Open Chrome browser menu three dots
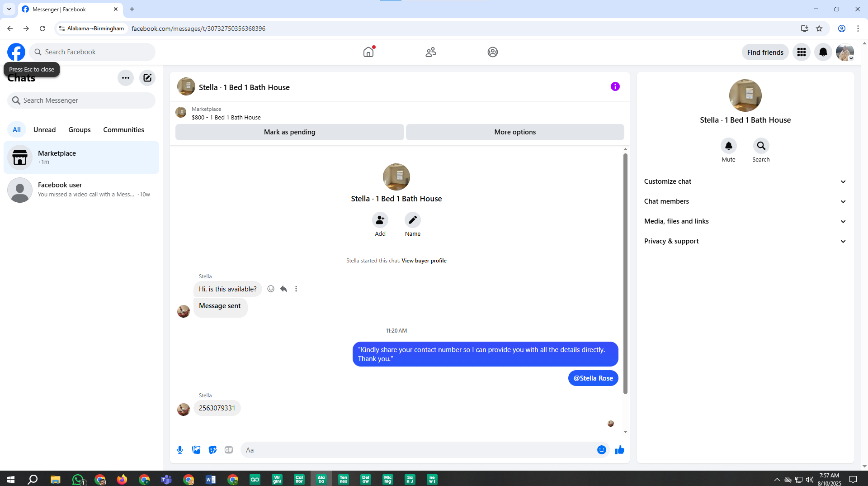 pos(858,29)
